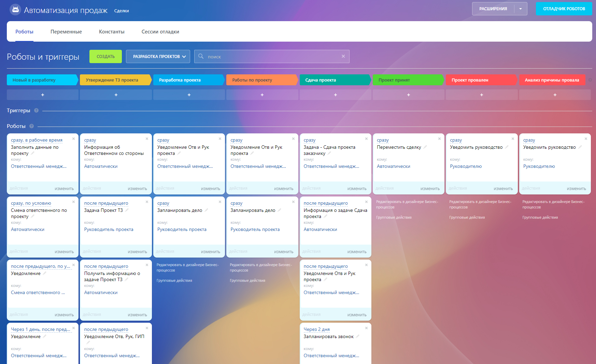
Task: Open recipient 'Смена ответственного ...' on Уведомление robot
Action: click(x=38, y=292)
